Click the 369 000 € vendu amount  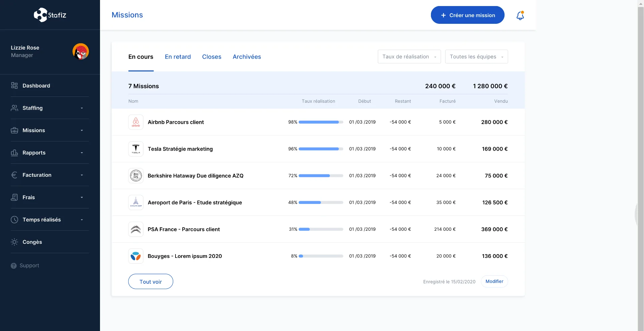(494, 229)
